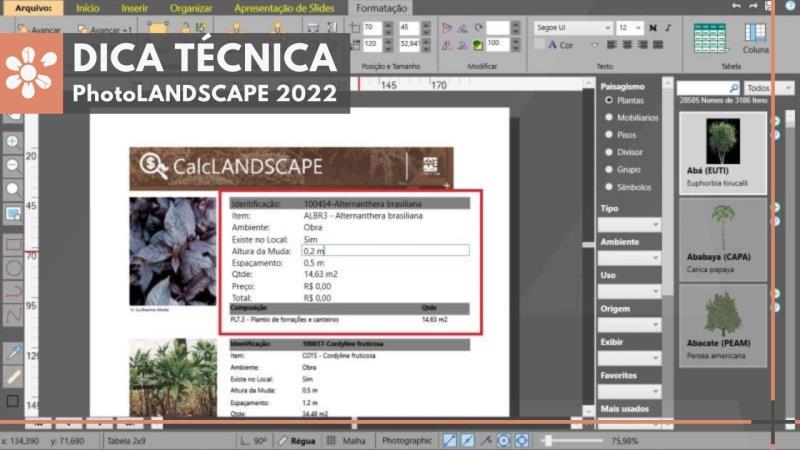Select the zoom fit magnifier tool
Image resolution: width=800 pixels, height=450 pixels.
coord(13,189)
